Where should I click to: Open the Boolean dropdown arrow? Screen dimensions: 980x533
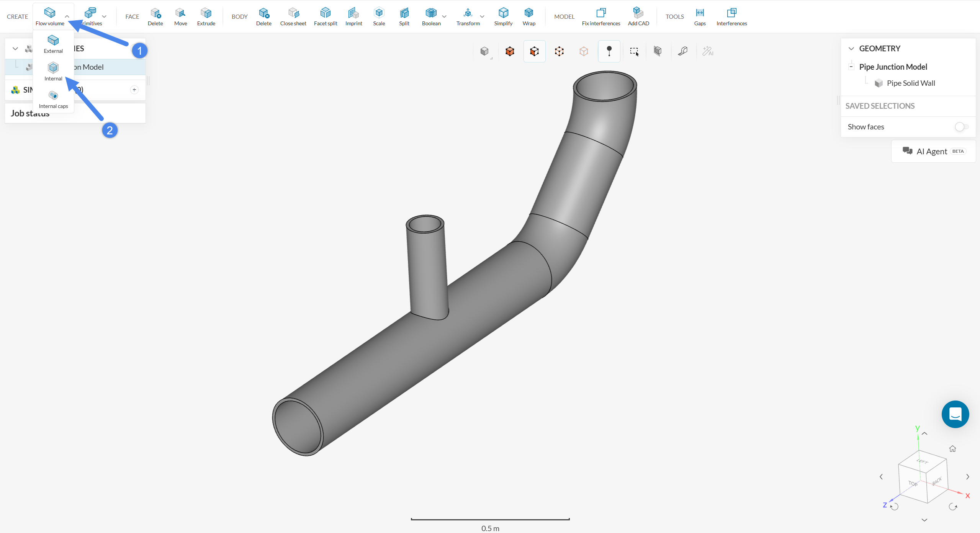(444, 16)
